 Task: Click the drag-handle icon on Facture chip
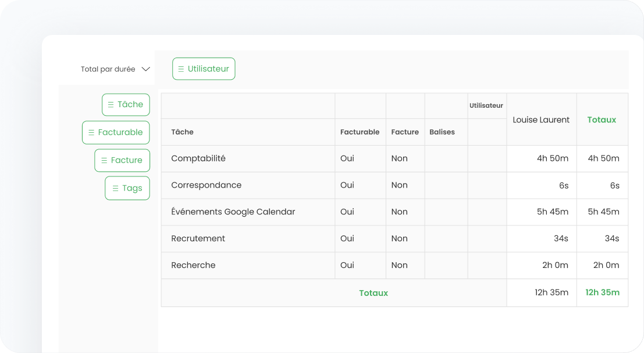coord(104,160)
